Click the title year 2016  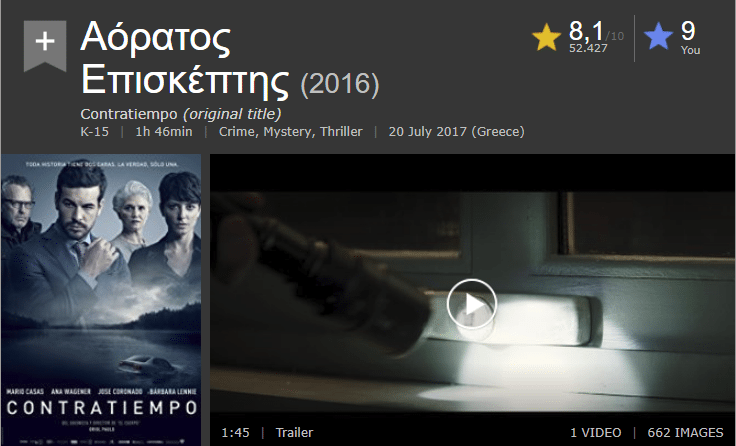point(340,84)
